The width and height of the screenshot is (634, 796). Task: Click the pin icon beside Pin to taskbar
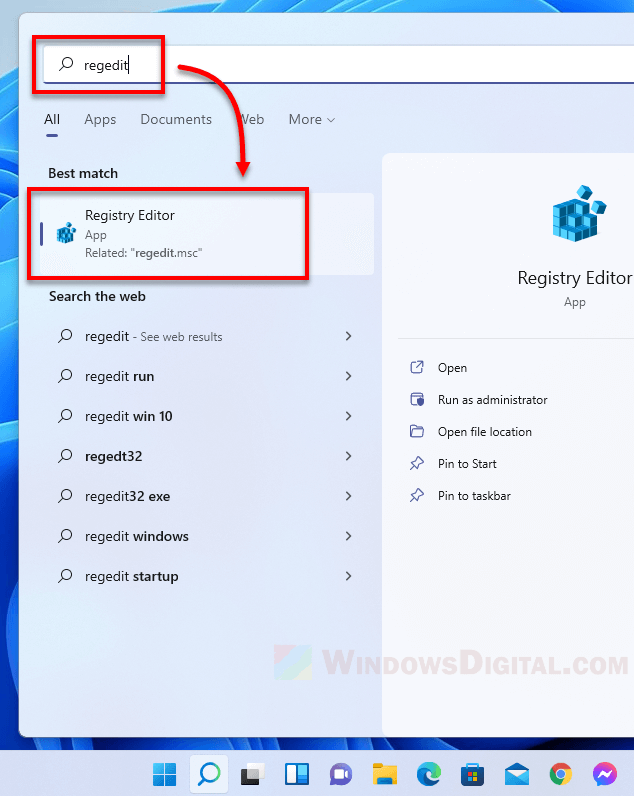point(417,495)
